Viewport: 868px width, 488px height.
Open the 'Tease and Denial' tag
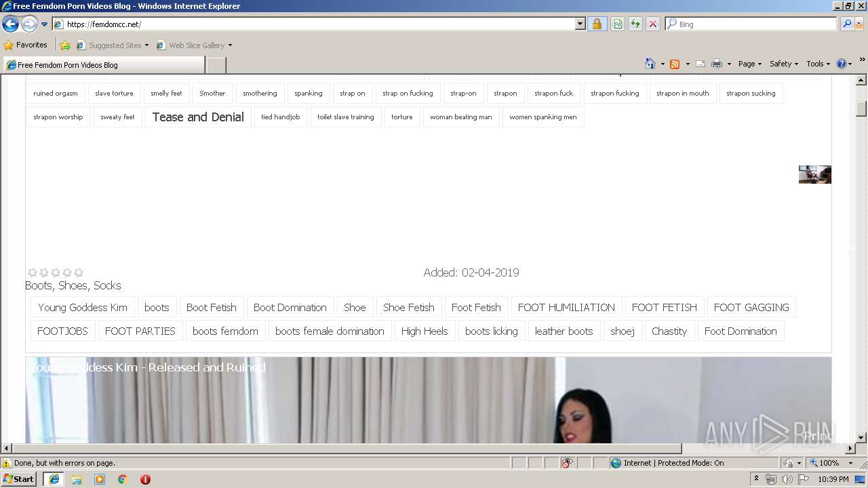click(x=198, y=117)
